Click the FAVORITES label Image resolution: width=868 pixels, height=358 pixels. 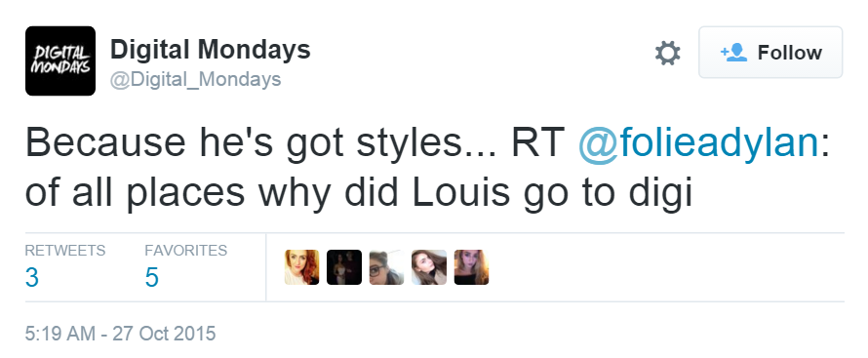pyautogui.click(x=186, y=251)
